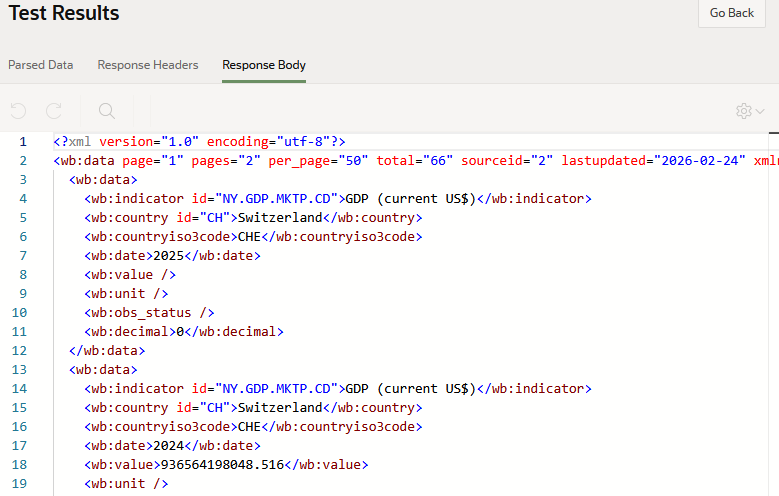Click the closing wb:data tag on line 12
779x496 pixels.
(107, 351)
